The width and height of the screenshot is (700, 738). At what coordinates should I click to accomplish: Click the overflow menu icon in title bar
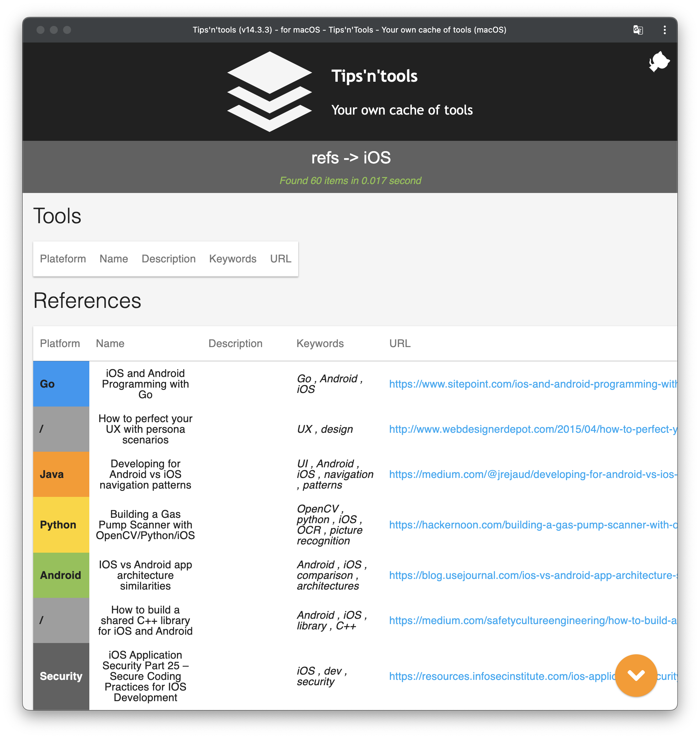(665, 29)
